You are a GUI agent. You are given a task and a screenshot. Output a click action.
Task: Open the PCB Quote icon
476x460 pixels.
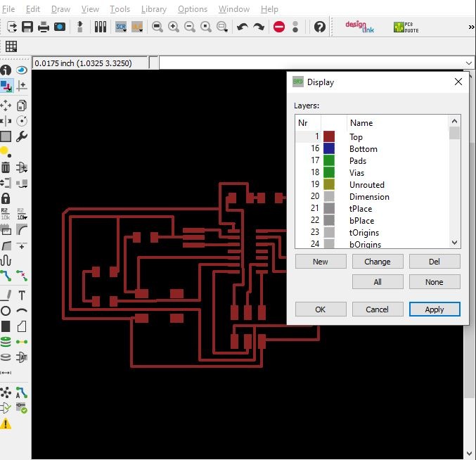pyautogui.click(x=406, y=27)
